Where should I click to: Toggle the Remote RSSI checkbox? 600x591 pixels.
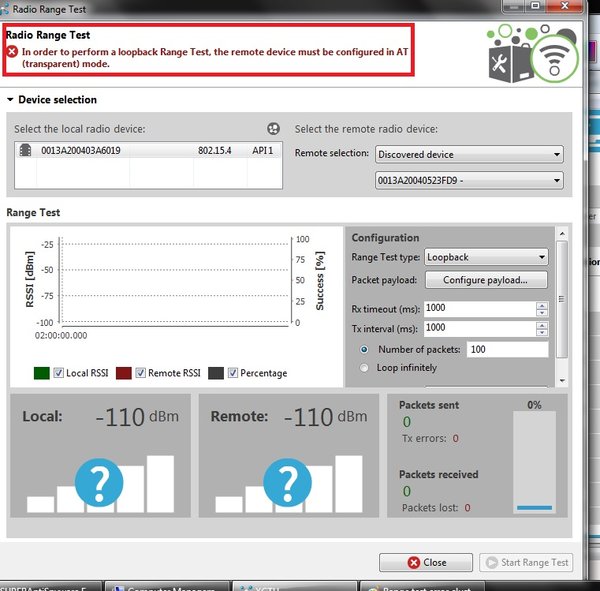pos(140,373)
